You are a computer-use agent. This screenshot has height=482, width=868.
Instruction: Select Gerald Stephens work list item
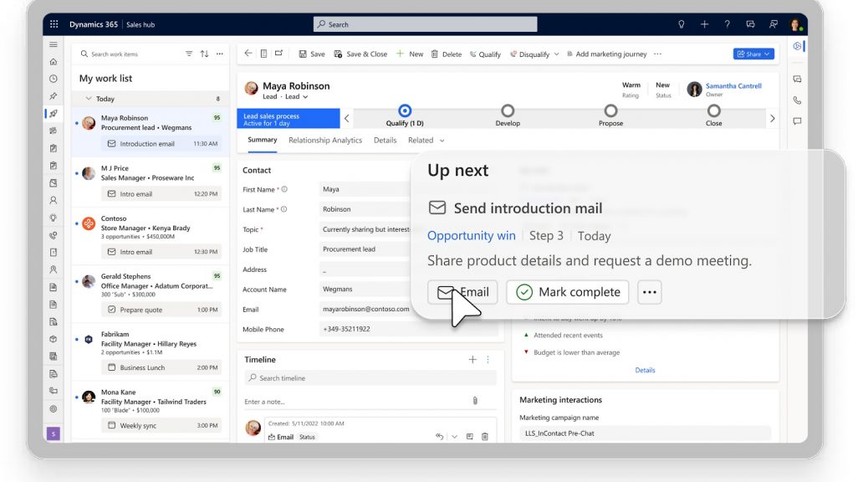150,296
